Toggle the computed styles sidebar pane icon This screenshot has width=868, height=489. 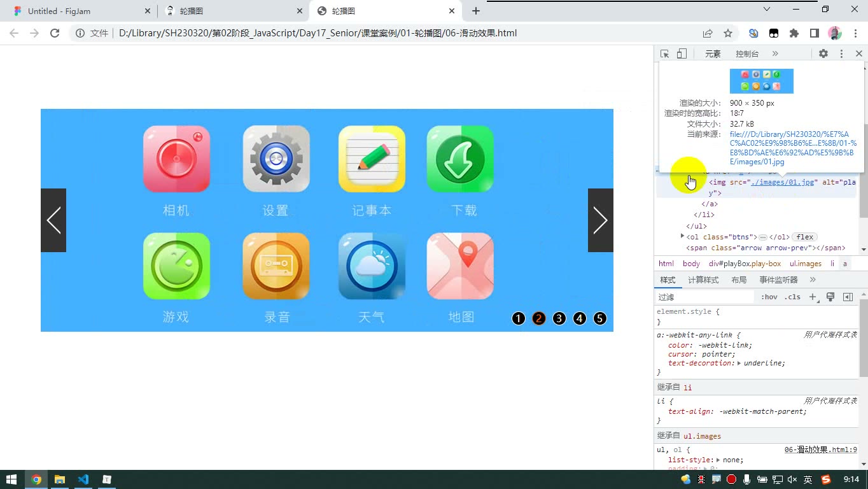(848, 297)
